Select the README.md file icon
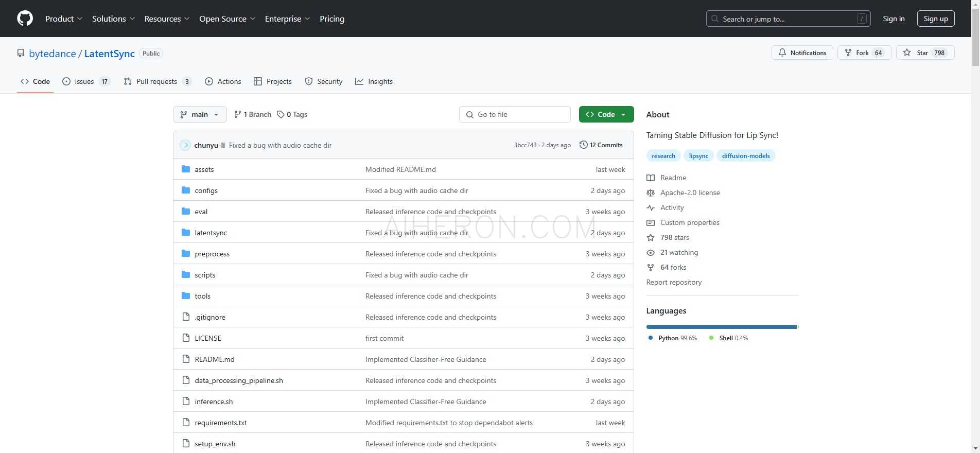The image size is (980, 453). (x=186, y=359)
